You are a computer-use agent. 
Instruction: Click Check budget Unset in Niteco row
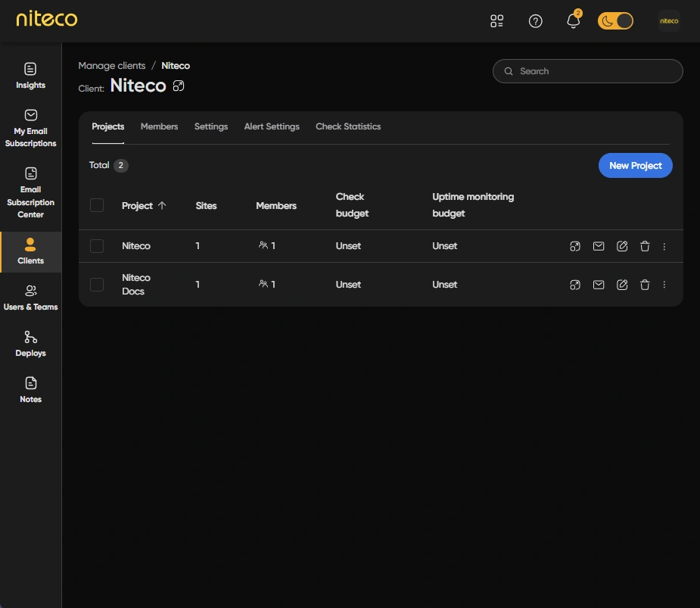point(348,246)
